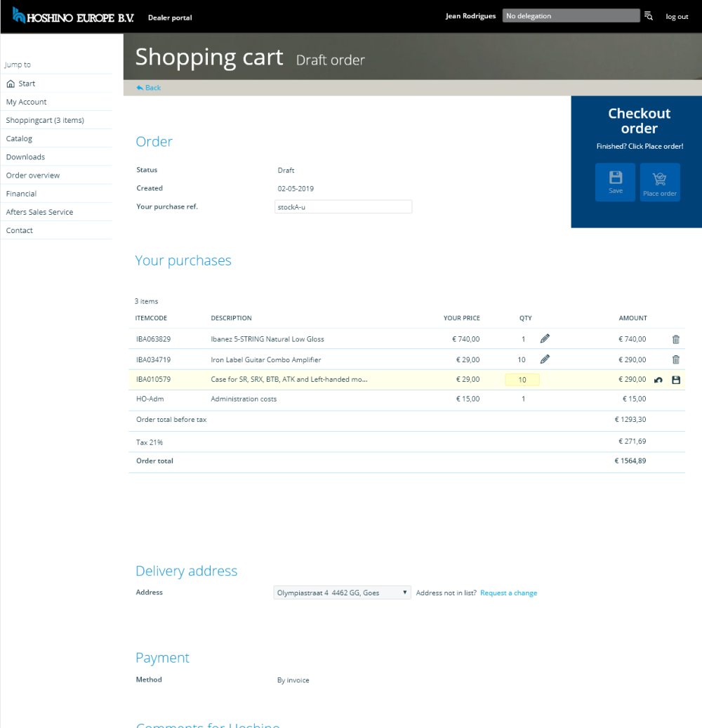The height and width of the screenshot is (728, 702).
Task: Save quantity for IBA010579 row
Action: 676,380
